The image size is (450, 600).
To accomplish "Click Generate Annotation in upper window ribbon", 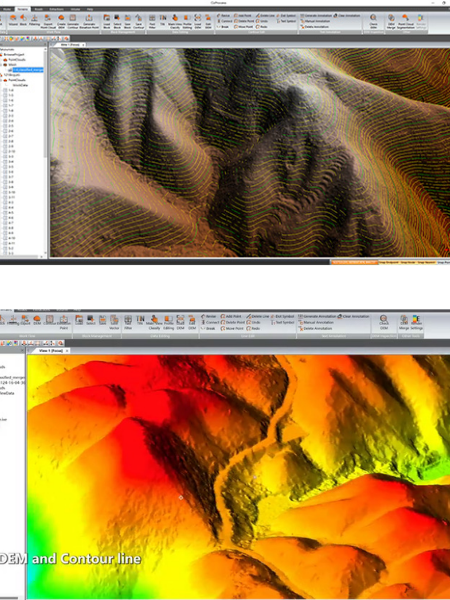I will click(316, 15).
